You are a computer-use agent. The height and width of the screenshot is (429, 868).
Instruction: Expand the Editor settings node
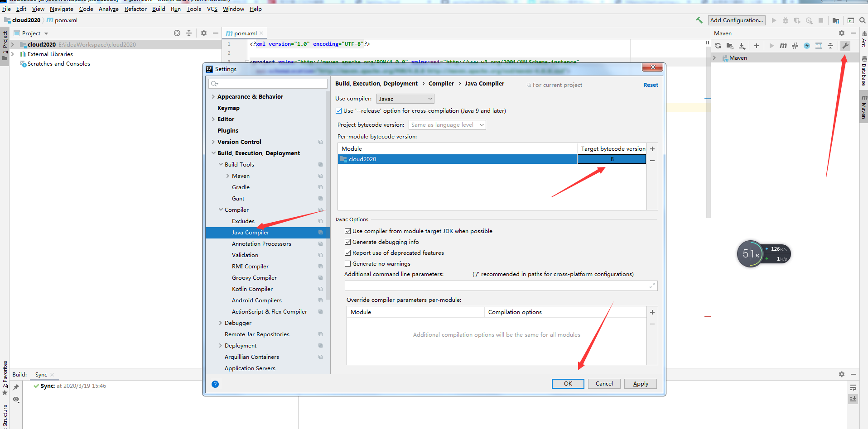click(213, 119)
